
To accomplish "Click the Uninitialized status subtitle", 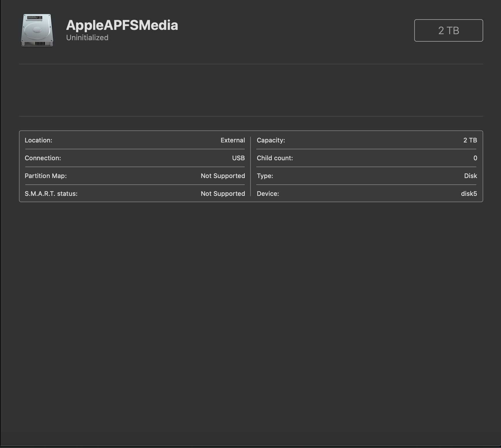I will click(87, 38).
